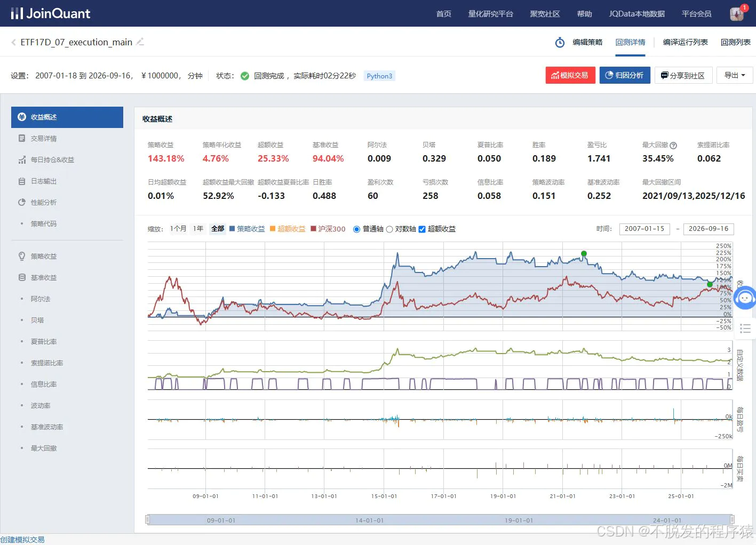Select 收益概述 in sidebar
Screen dimensions: 756x545
(x=67, y=117)
